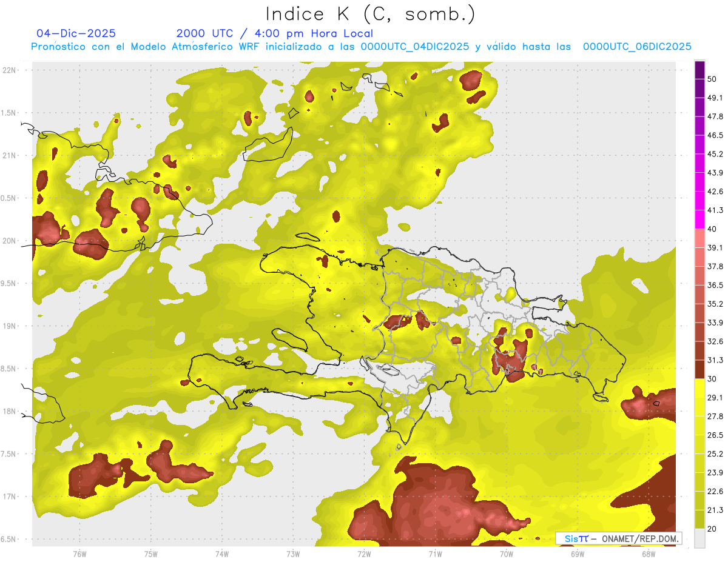Pick the gray swatch below colorbar value 20
The image size is (728, 562).
click(x=700, y=538)
